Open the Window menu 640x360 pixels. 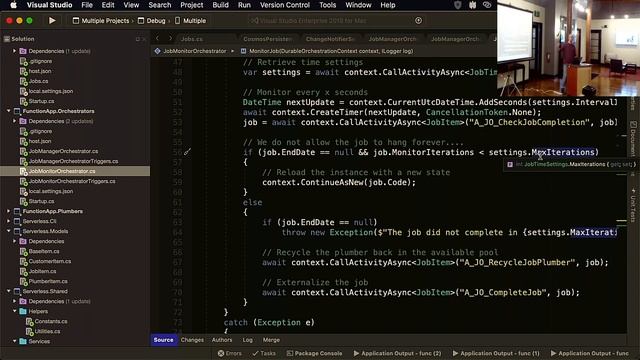pos(358,5)
